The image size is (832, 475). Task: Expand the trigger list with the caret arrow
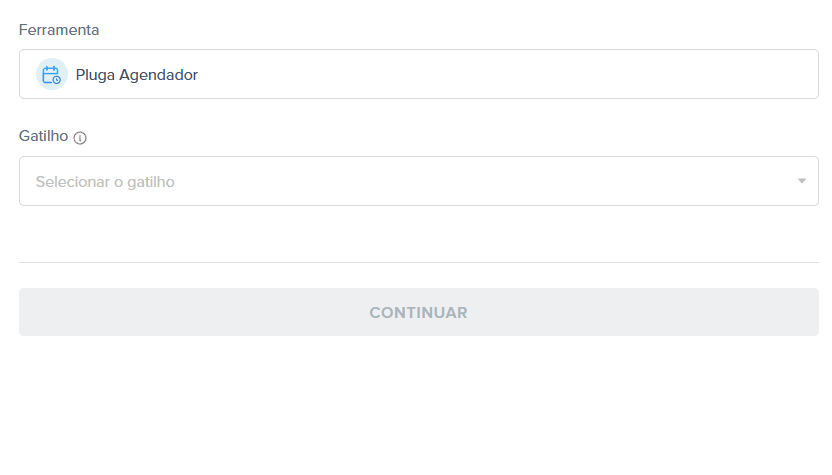[x=802, y=181]
